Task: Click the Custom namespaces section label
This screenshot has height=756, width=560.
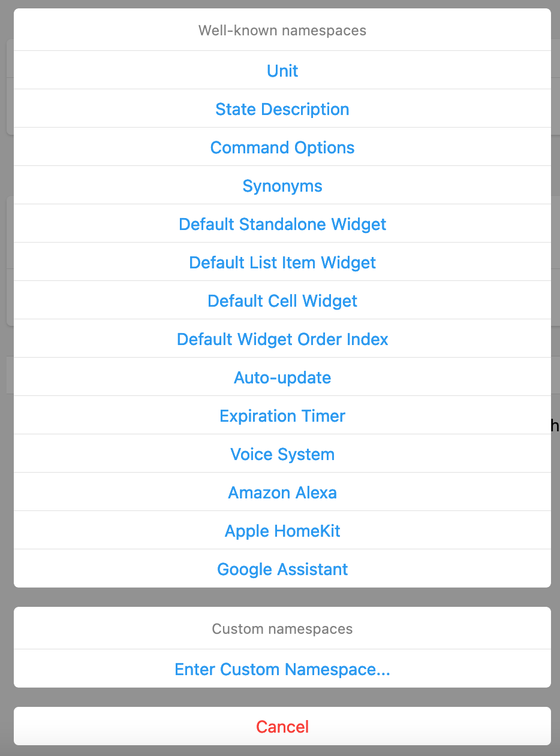Action: (282, 629)
